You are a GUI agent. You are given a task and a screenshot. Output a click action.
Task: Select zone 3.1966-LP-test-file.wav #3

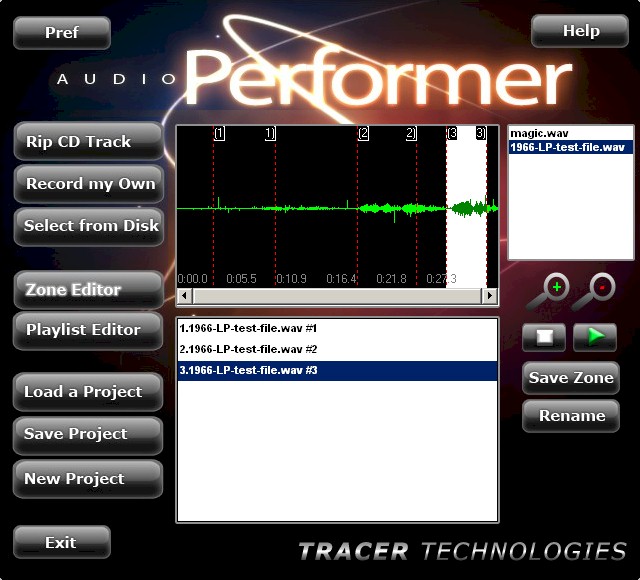(337, 370)
